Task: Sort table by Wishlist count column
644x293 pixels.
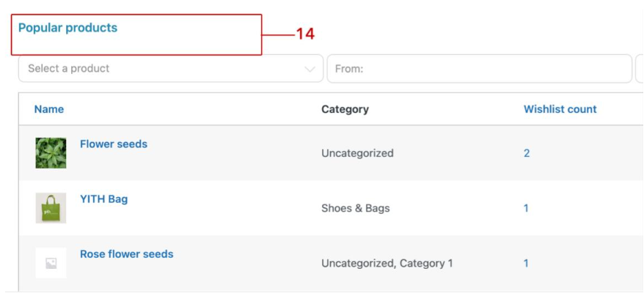Action: tap(560, 109)
